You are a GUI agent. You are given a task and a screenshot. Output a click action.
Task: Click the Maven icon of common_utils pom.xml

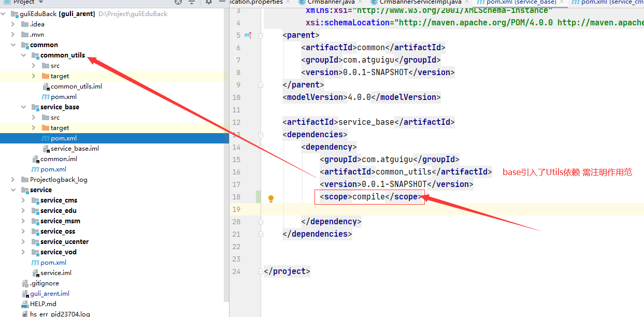pyautogui.click(x=46, y=97)
